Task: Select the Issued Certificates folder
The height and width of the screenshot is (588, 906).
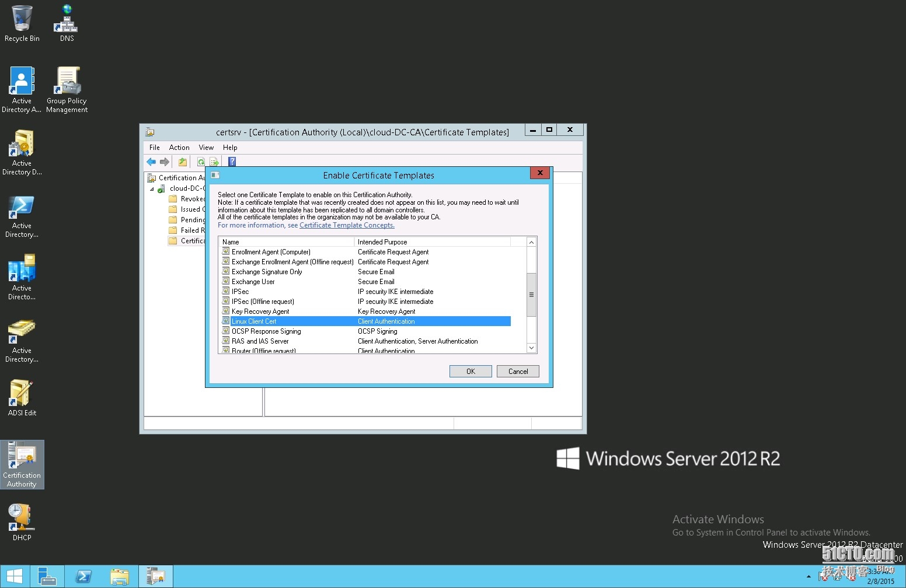Action: pos(187,209)
